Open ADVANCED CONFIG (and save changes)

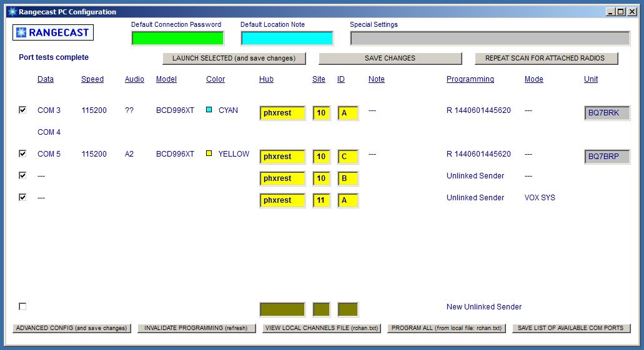click(71, 328)
